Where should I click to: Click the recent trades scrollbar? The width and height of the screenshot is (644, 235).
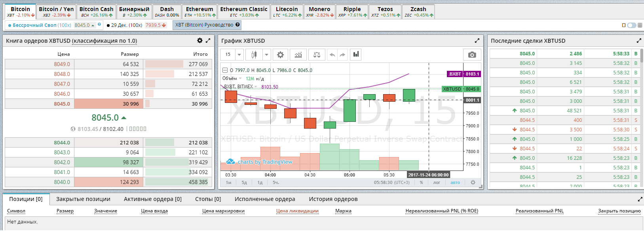[x=642, y=55]
